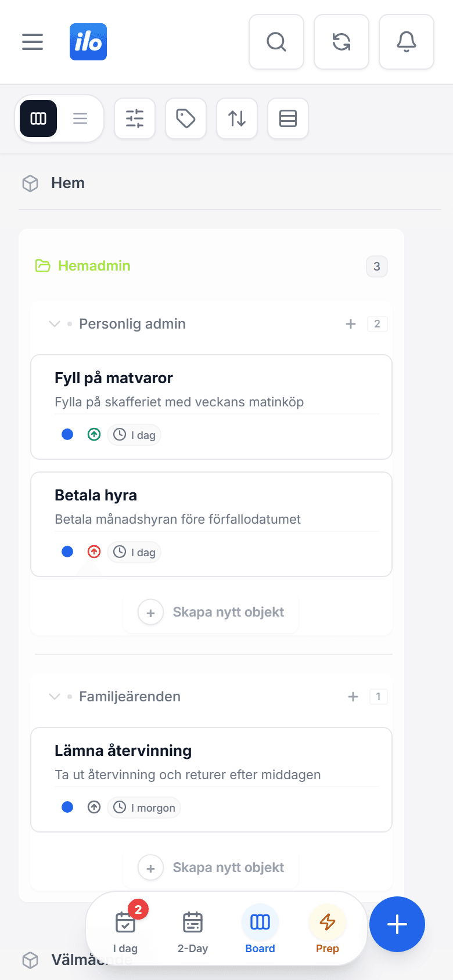Open the hamburger menu
The image size is (453, 980).
coord(33,42)
